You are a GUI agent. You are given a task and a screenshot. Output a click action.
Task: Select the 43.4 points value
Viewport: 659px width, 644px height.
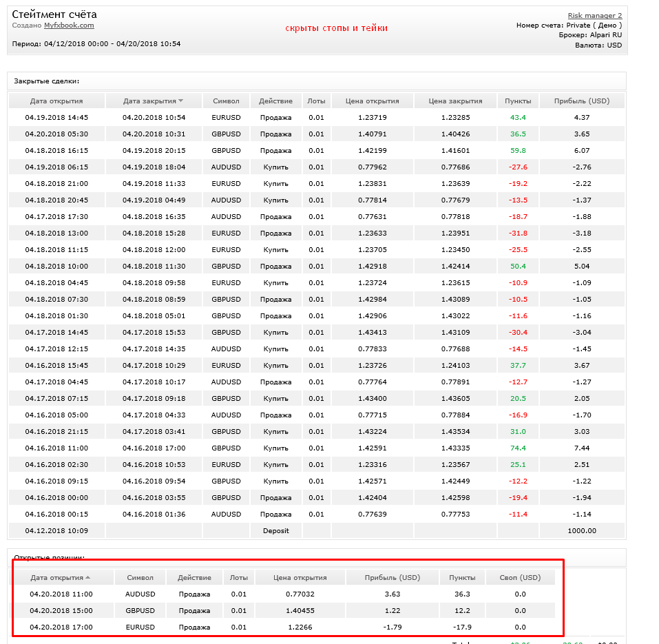pos(518,118)
